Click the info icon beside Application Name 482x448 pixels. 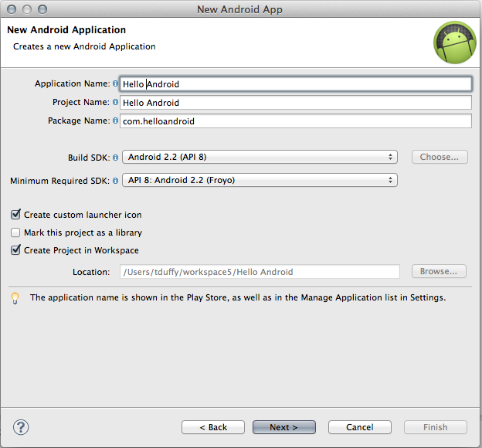115,83
